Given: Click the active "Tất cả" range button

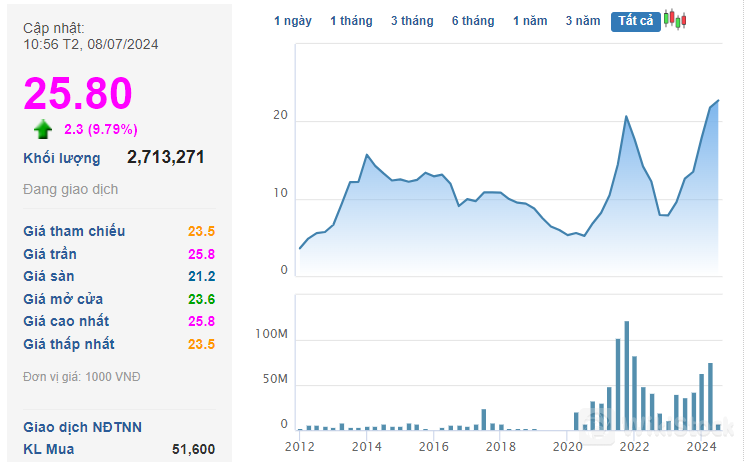Looking at the screenshot, I should pos(635,21).
